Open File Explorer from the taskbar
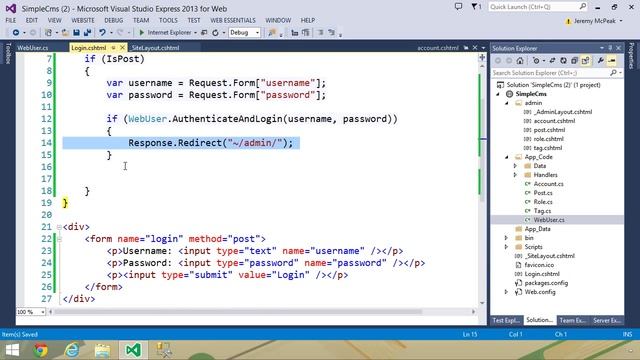640x360 pixels. 102,350
